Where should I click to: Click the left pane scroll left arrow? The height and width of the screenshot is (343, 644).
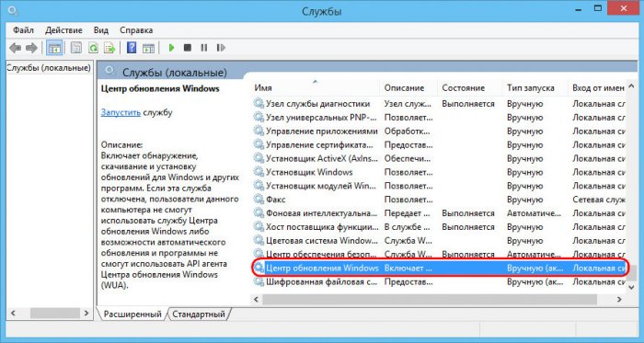point(13,313)
